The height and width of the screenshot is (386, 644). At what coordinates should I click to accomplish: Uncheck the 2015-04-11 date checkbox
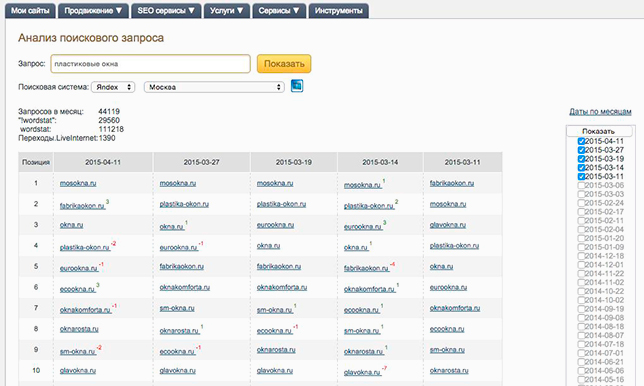click(x=581, y=141)
